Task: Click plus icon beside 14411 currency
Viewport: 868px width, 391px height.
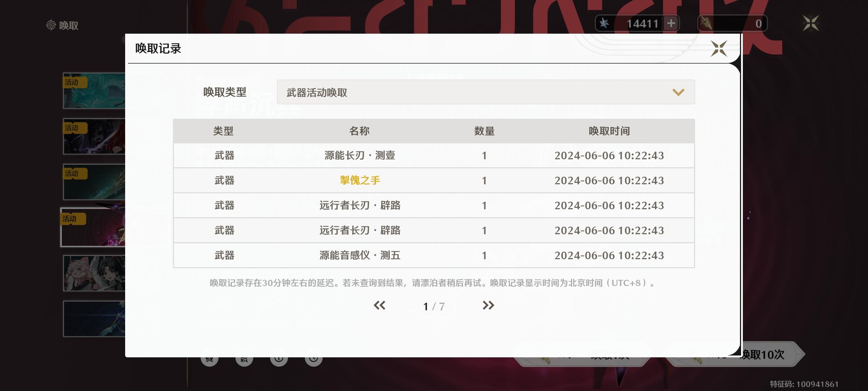Action: pos(671,24)
